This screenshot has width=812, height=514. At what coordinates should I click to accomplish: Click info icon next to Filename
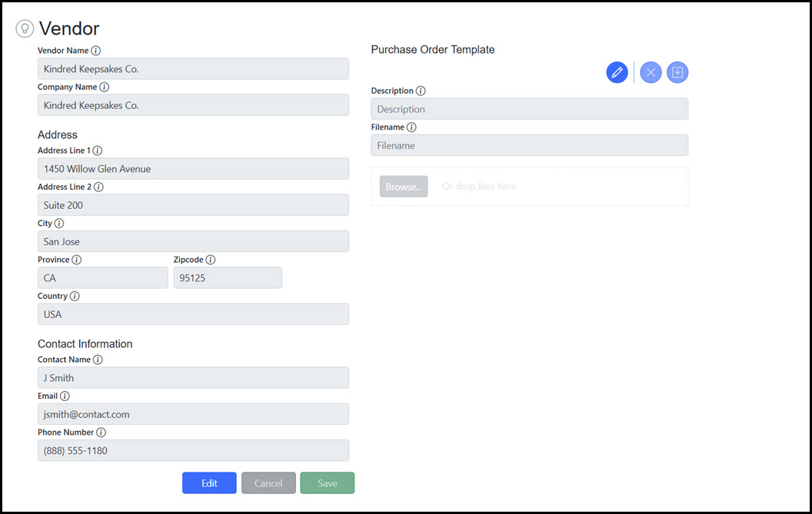tap(412, 128)
